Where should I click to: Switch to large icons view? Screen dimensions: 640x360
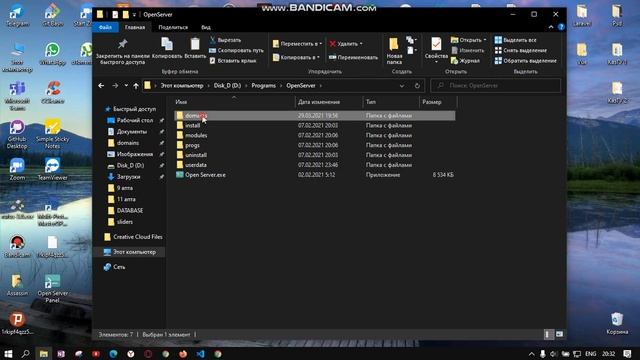tap(559, 334)
